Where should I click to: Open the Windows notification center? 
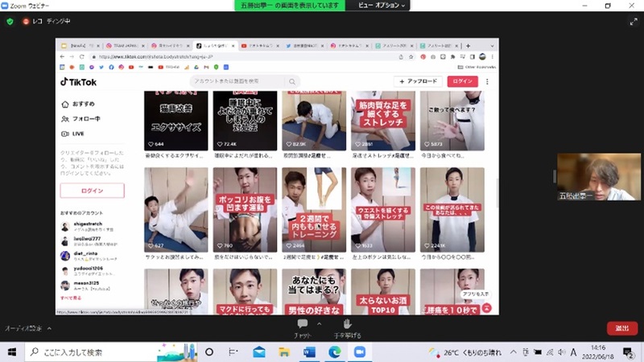[628, 352]
